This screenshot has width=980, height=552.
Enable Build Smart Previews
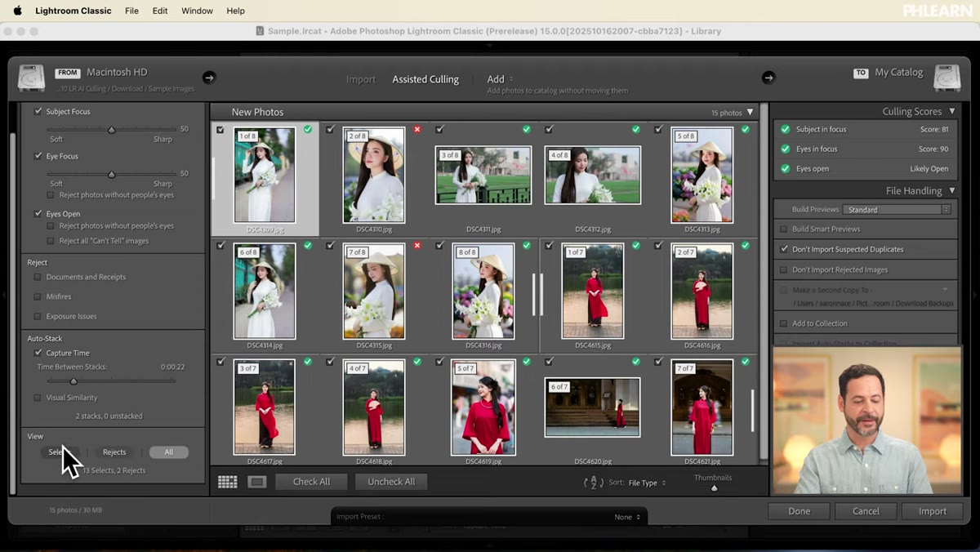pos(784,229)
